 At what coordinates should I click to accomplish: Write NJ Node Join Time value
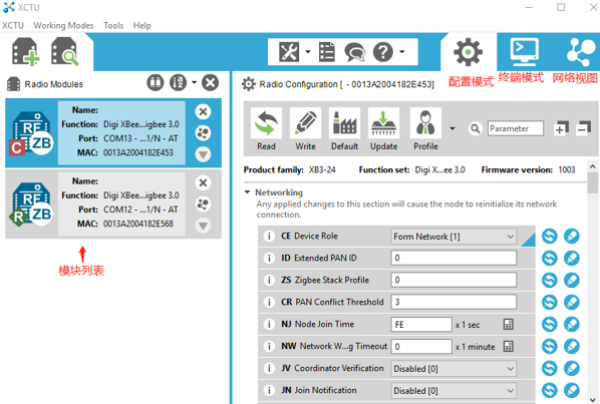[x=572, y=324]
